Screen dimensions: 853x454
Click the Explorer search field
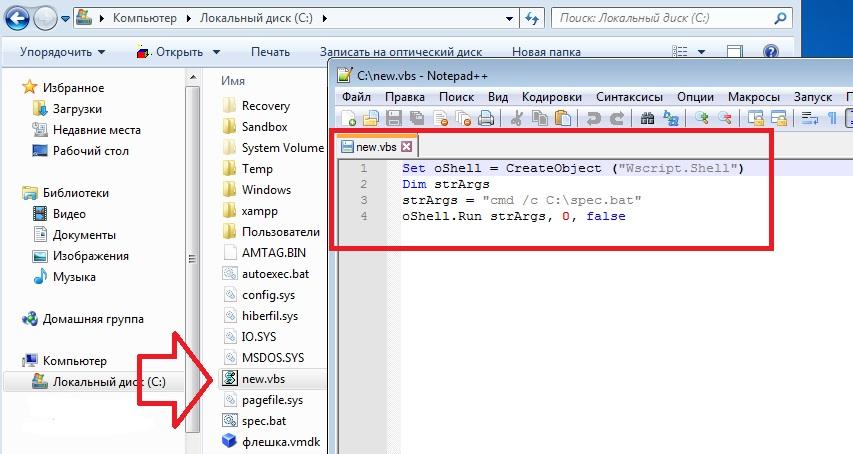660,17
